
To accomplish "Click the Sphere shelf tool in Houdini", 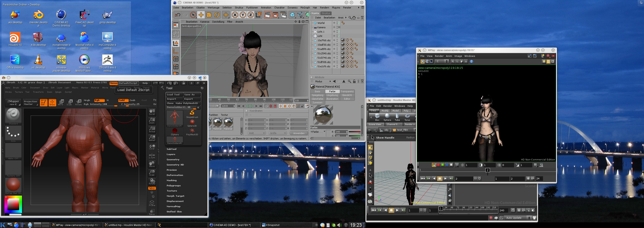I will pos(387,117).
